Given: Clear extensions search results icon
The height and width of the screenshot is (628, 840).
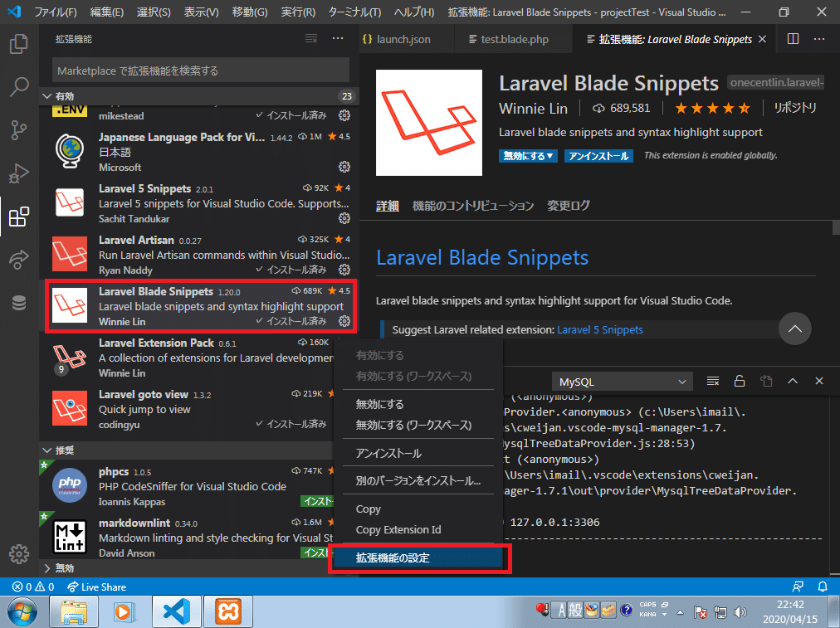Looking at the screenshot, I should point(311,38).
